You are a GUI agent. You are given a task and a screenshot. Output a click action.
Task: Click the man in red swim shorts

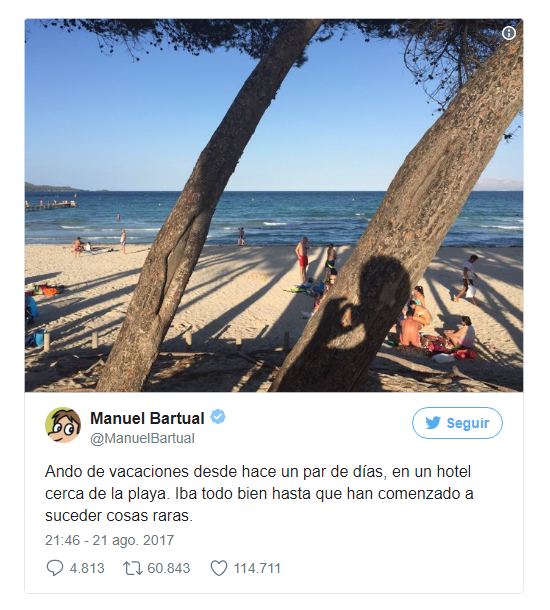302,259
